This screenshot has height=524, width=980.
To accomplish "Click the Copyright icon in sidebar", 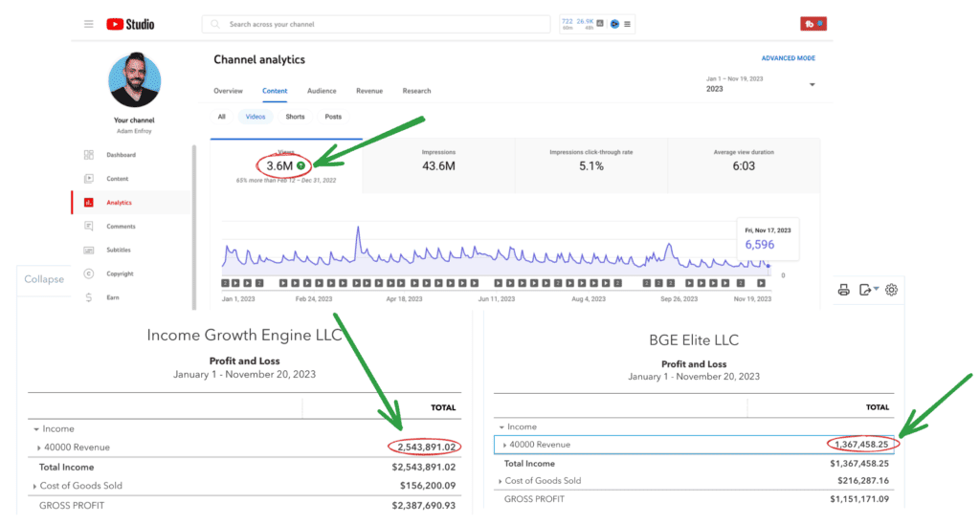I will [89, 273].
